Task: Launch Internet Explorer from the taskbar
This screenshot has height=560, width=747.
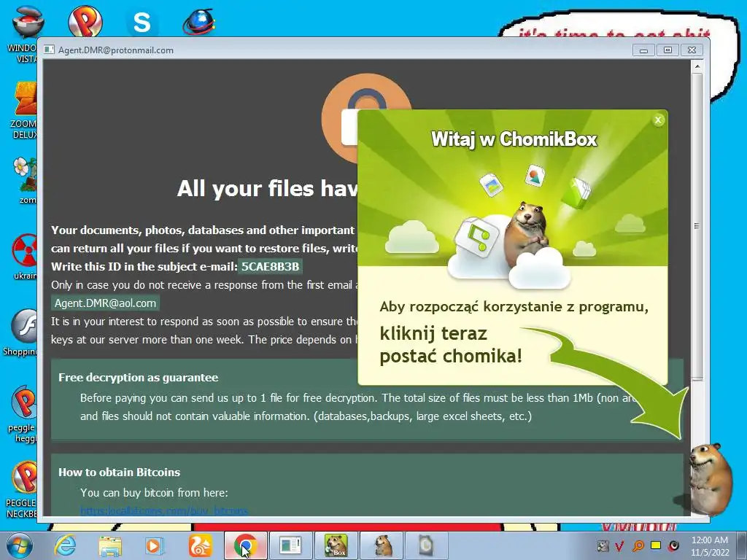Action: pyautogui.click(x=64, y=545)
